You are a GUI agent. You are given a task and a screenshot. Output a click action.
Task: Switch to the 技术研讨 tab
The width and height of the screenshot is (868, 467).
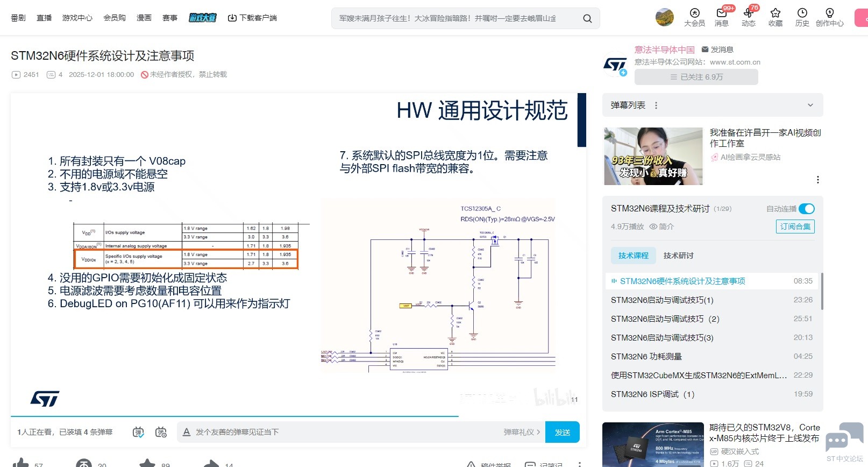678,256
